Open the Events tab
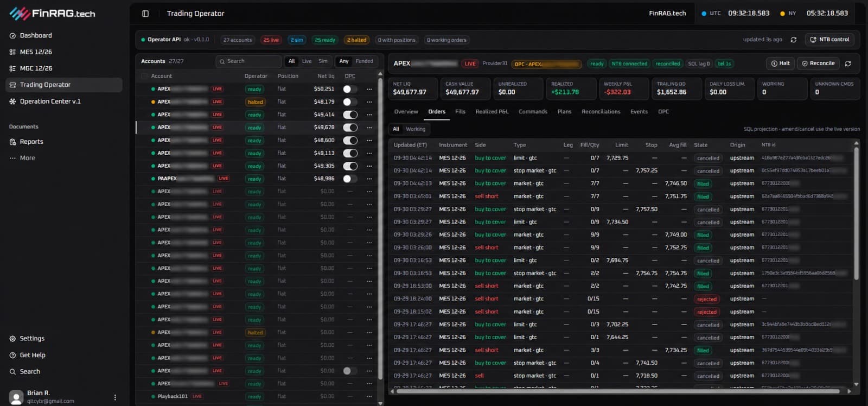Viewport: 868px width, 406px height. (x=639, y=112)
